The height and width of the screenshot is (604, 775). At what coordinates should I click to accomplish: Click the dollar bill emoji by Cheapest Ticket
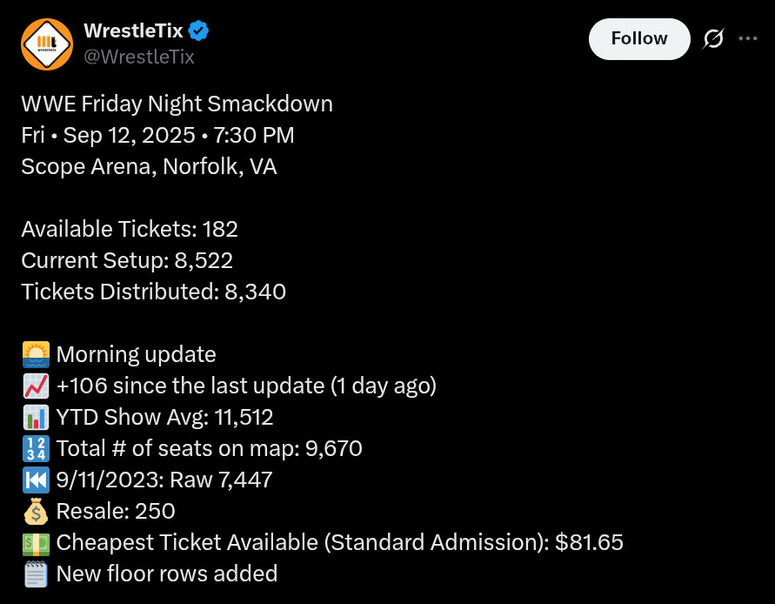click(35, 543)
